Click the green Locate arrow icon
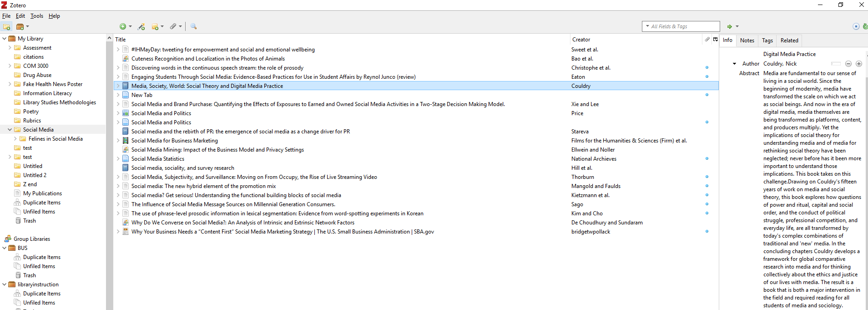 point(730,26)
